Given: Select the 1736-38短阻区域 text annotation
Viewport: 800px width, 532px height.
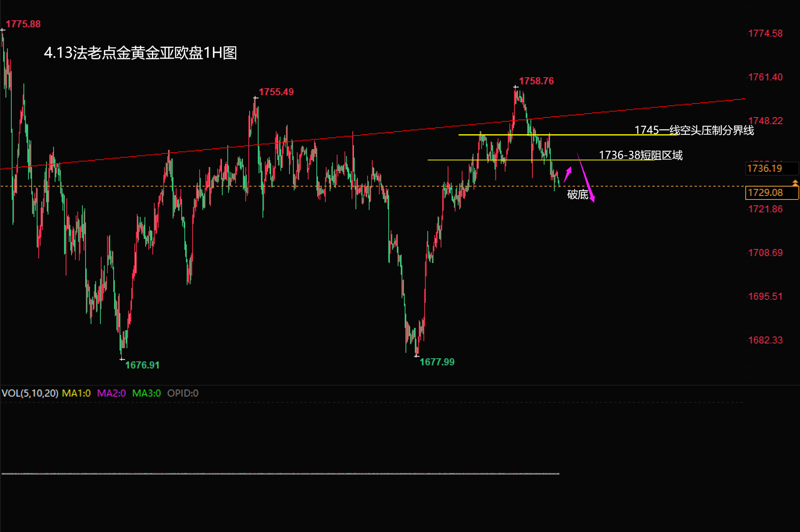Looking at the screenshot, I should click(x=640, y=155).
